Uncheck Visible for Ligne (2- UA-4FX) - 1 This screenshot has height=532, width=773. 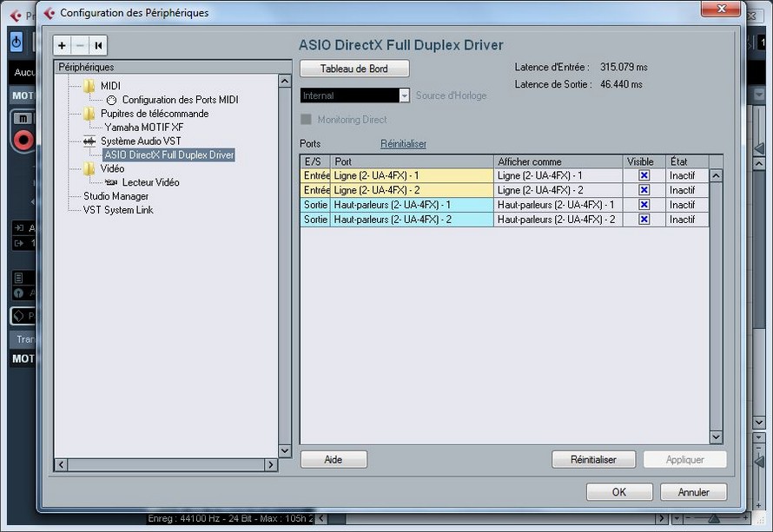tap(644, 175)
